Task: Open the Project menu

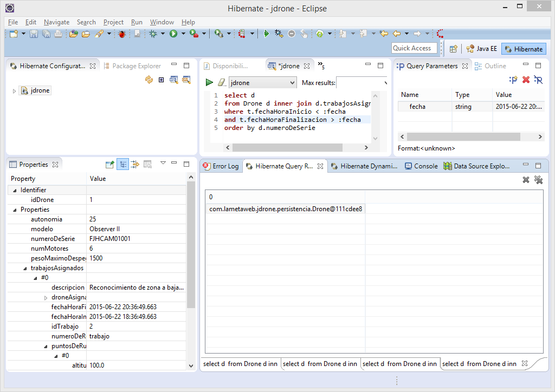Action: pos(113,22)
